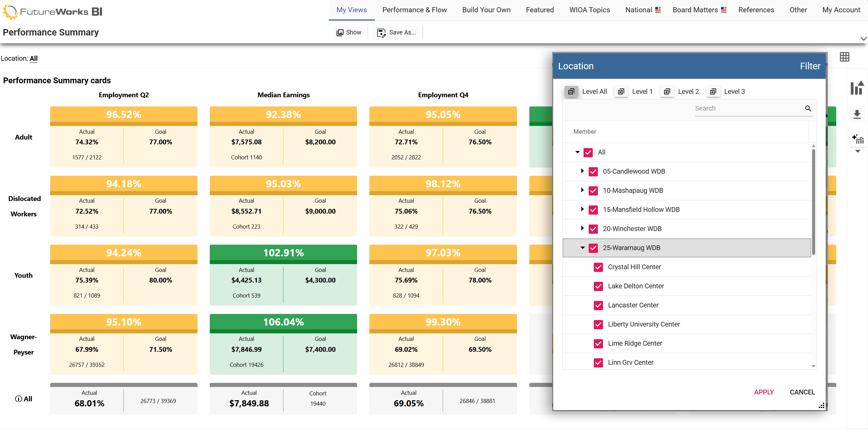Screen dimensions: 868x433
Task: Expand 10-Mashapaug WDB node
Action: coord(582,190)
